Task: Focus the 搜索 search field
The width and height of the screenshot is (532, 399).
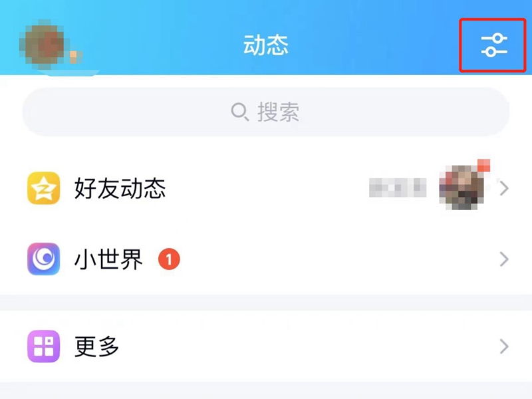Action: click(x=266, y=112)
